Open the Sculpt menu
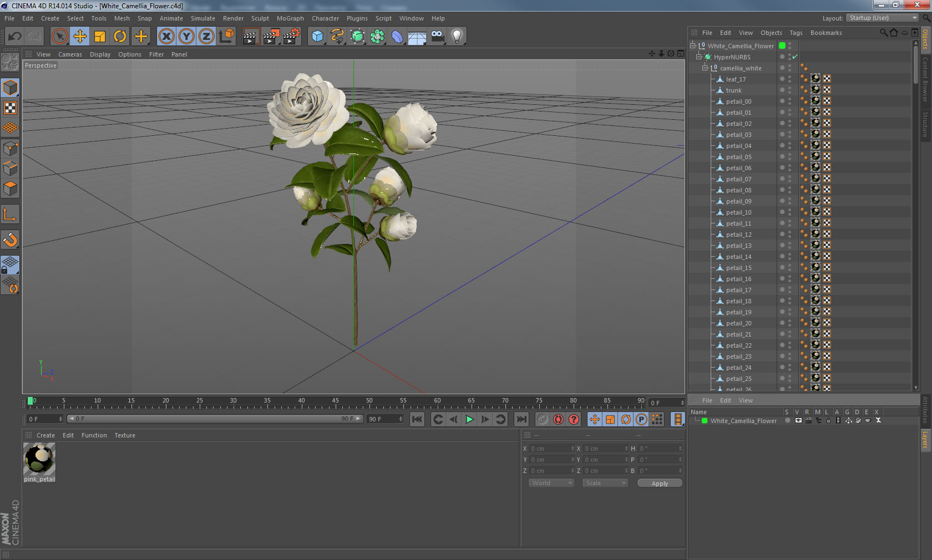 [260, 18]
